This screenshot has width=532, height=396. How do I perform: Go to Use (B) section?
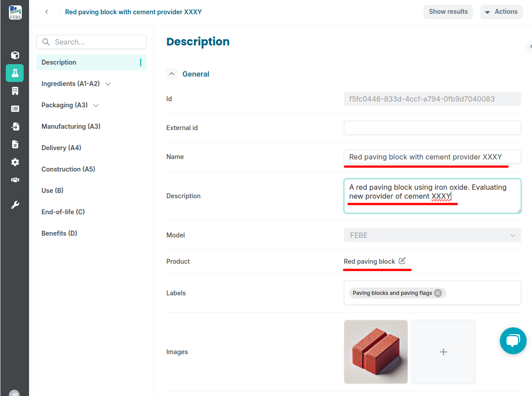(52, 191)
